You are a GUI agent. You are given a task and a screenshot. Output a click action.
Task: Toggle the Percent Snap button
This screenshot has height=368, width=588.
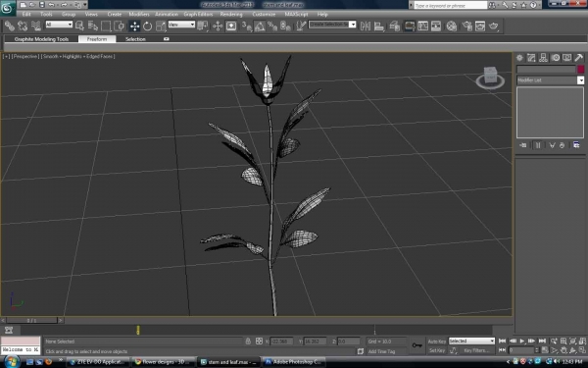coord(272,26)
